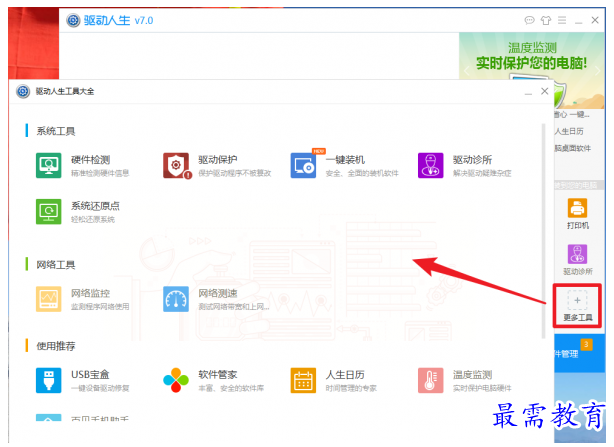The width and height of the screenshot is (614, 447).
Task: Click the 打印机 printer icon in main window
Action: click(578, 208)
